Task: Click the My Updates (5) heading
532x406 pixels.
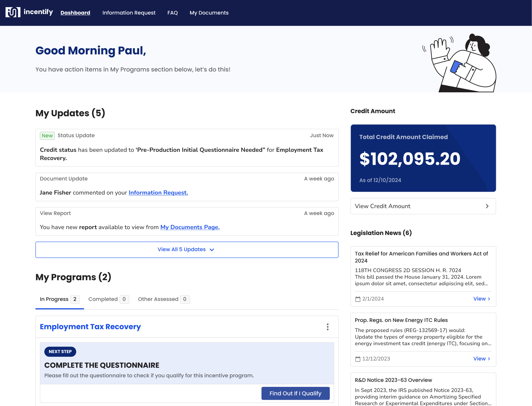Action: [x=70, y=113]
